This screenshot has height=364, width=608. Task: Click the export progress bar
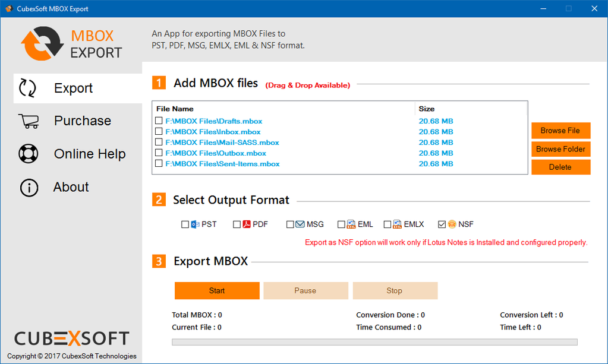pyautogui.click(x=374, y=342)
